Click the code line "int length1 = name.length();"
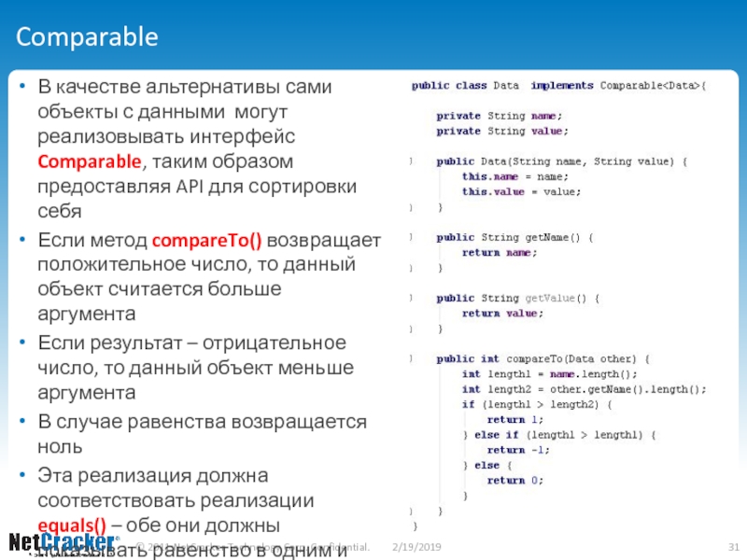 click(549, 374)
